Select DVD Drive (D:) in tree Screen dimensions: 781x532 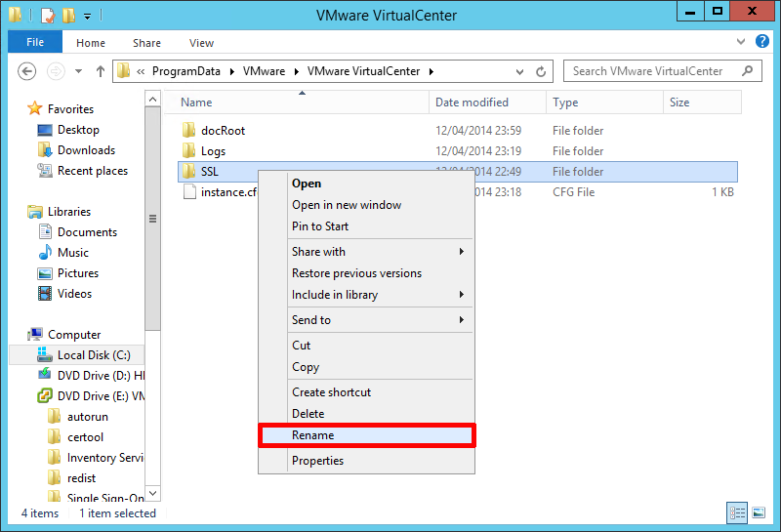(x=101, y=375)
